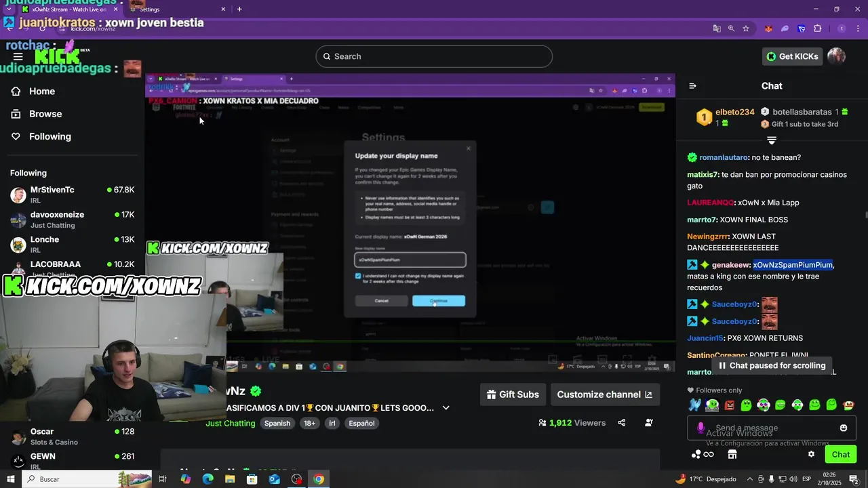Click the Gift Subs button
868x488 pixels.
[513, 394]
